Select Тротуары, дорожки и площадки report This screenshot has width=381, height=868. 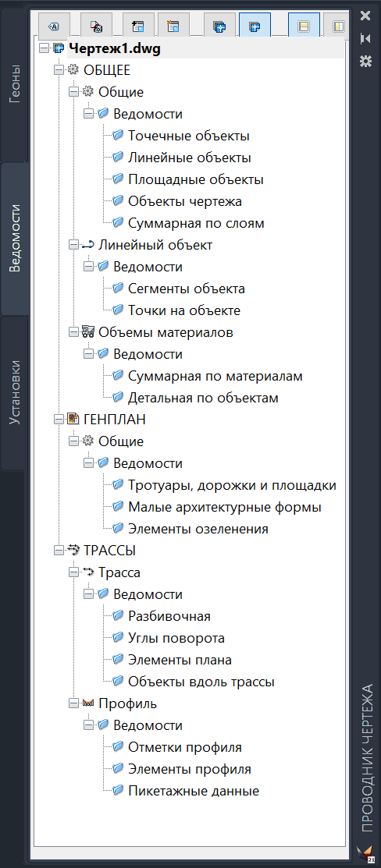point(232,486)
